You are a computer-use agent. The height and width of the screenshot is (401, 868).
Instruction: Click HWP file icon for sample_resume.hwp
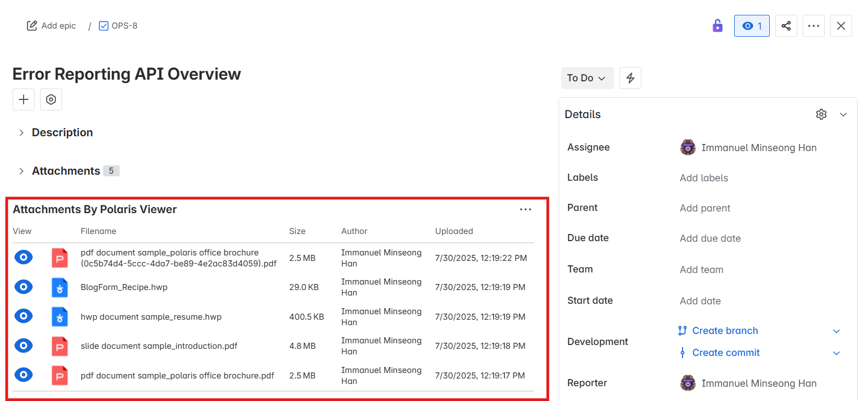coord(60,317)
